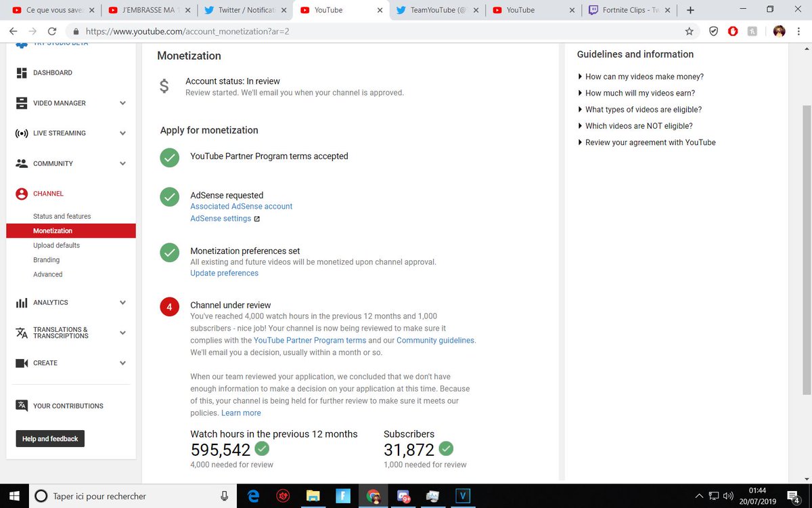
Task: Click the Video Manager grid icon
Action: [x=22, y=103]
